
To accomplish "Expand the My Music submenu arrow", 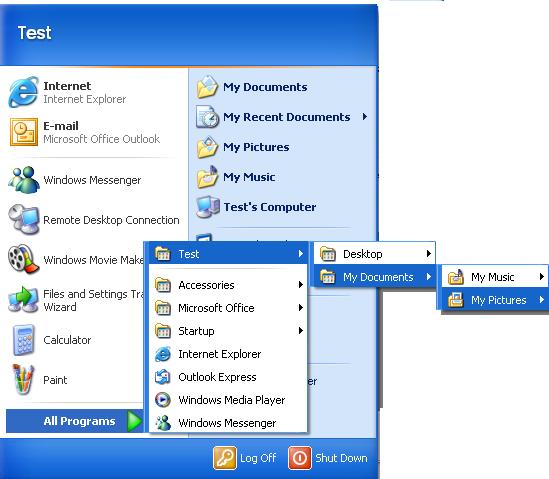I will pyautogui.click(x=541, y=277).
